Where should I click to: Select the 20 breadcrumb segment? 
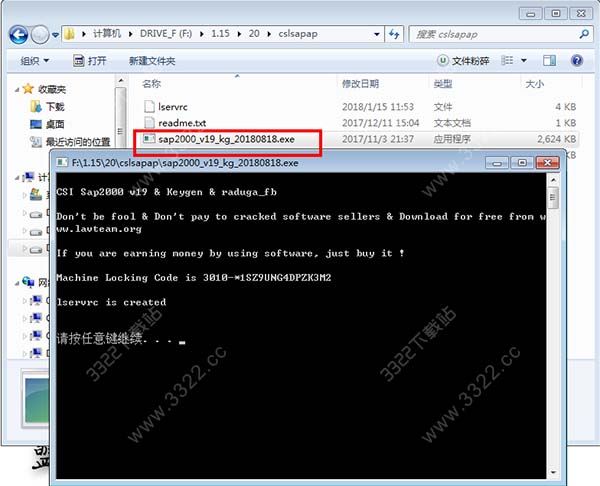click(254, 34)
